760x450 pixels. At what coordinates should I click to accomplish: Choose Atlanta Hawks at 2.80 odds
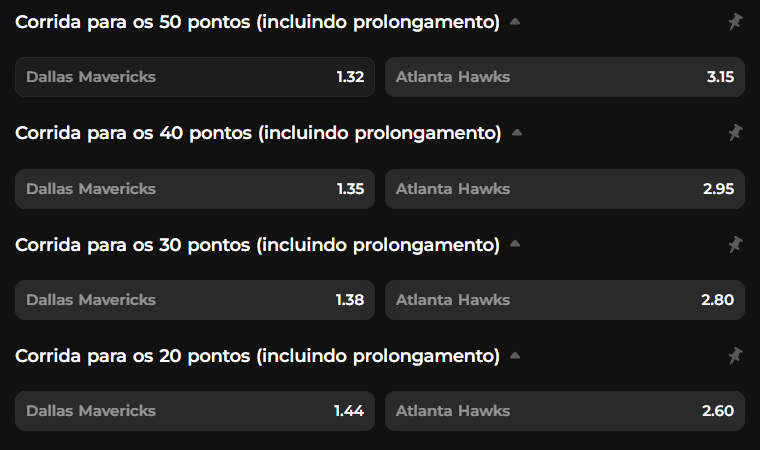click(564, 300)
